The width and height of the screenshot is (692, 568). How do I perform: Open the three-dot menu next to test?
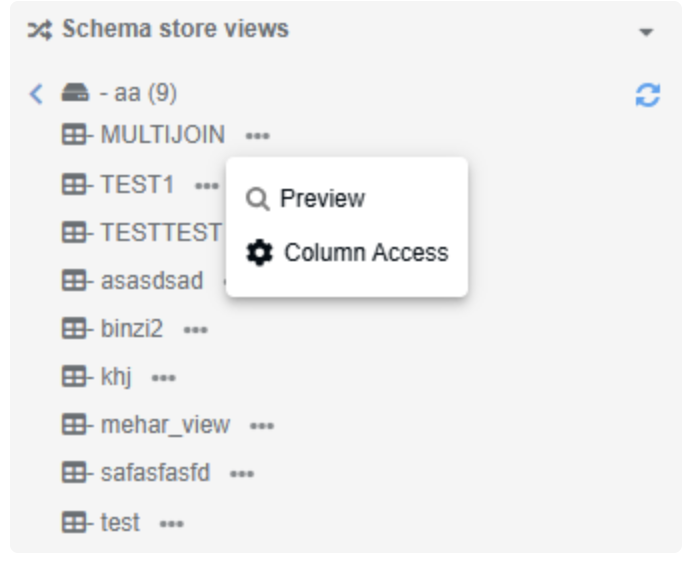point(172,523)
